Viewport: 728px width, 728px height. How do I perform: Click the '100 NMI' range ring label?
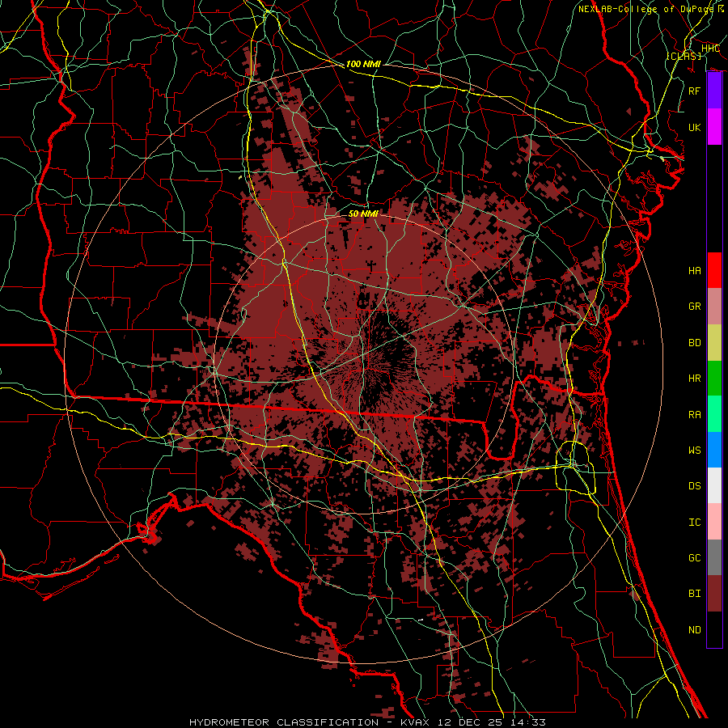[x=363, y=64]
